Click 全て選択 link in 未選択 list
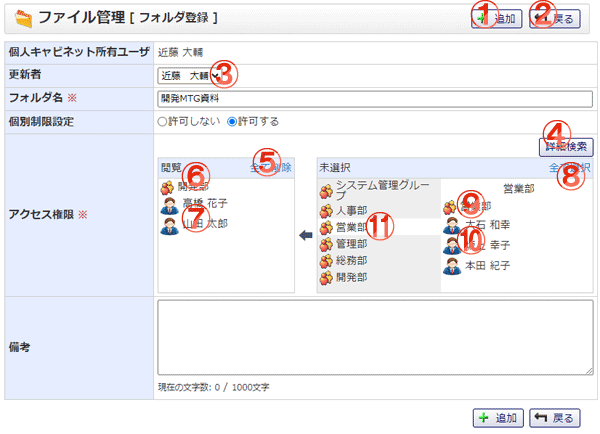This screenshot has width=600, height=434. pos(570,167)
